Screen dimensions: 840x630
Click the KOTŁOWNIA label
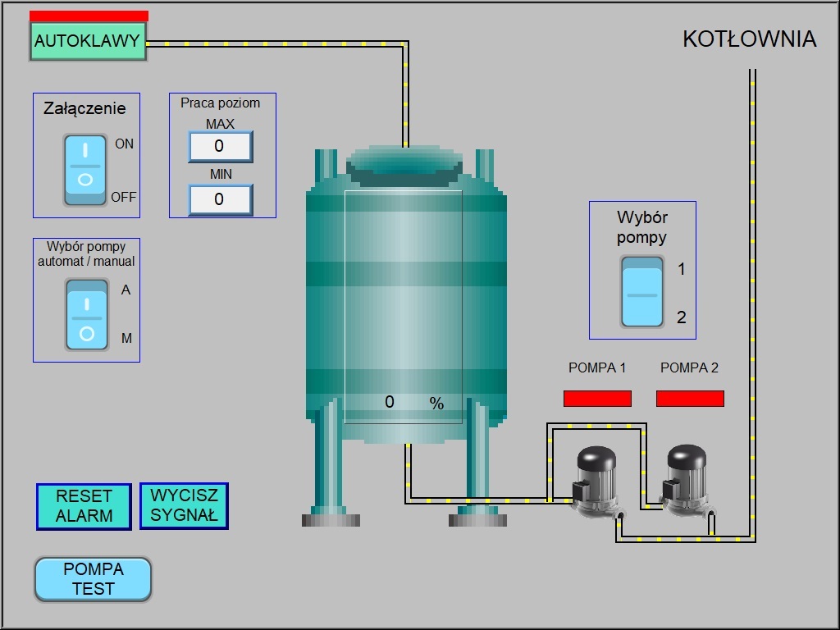coord(749,39)
